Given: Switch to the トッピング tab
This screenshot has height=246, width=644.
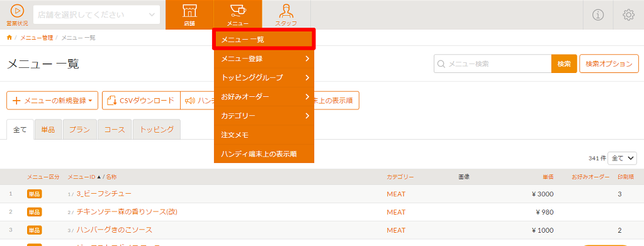Looking at the screenshot, I should pyautogui.click(x=157, y=130).
